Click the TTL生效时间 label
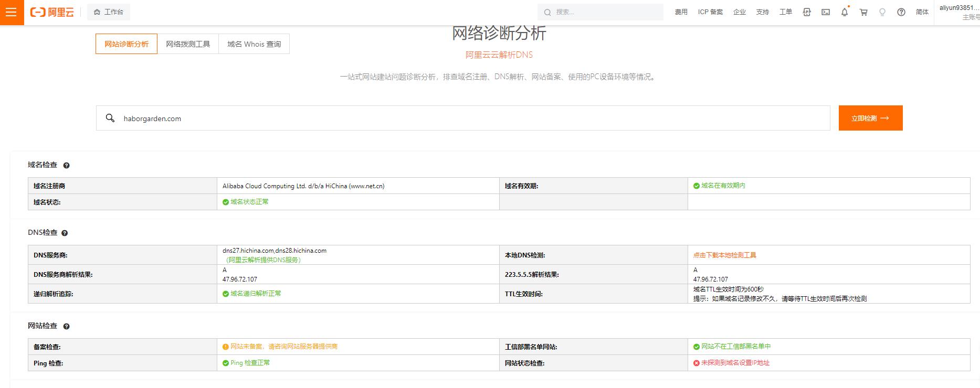This screenshot has width=980, height=388. click(x=524, y=294)
